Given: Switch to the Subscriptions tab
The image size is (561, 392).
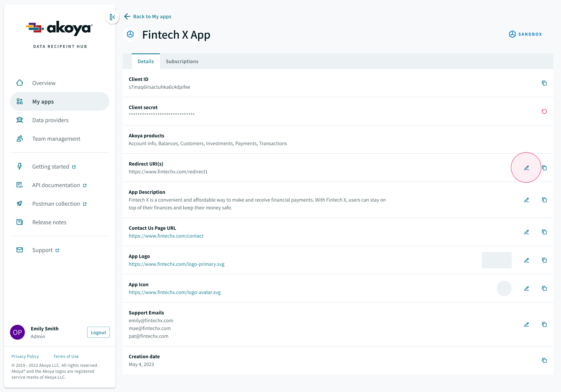Looking at the screenshot, I should pos(182,61).
